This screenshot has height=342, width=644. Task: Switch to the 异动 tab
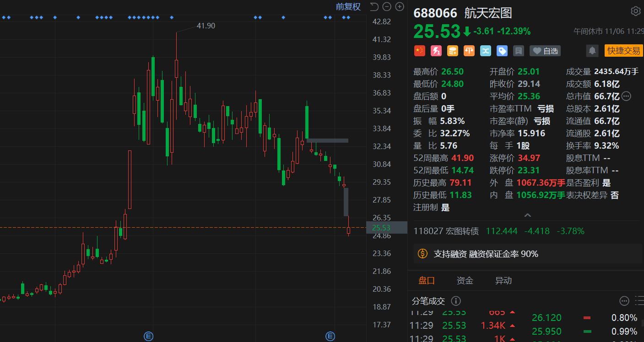[x=503, y=280]
